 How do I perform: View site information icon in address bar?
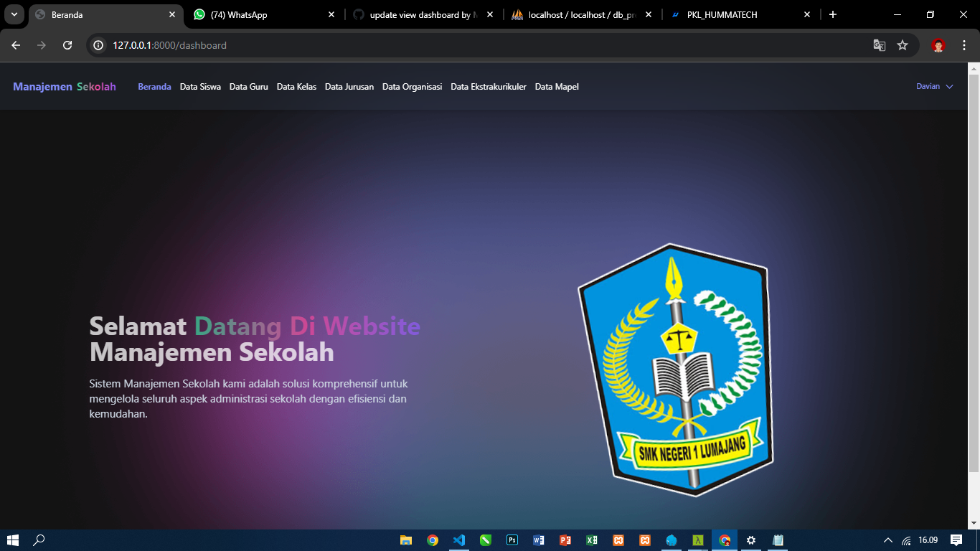pos(100,45)
